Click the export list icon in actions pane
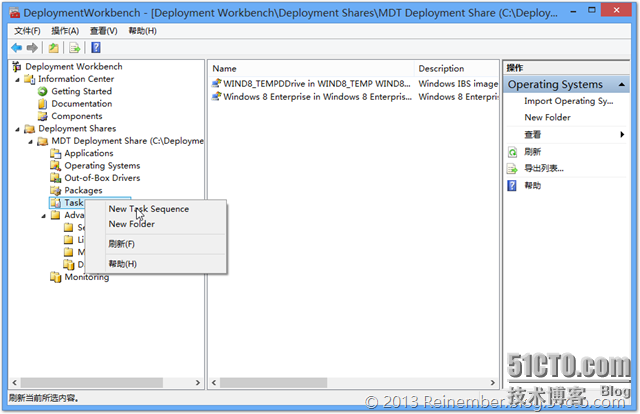 [x=512, y=168]
